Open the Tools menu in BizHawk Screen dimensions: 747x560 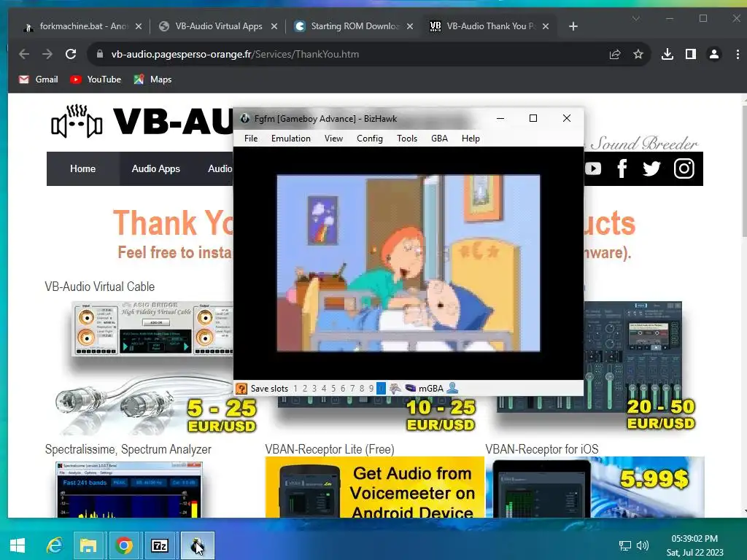click(407, 138)
